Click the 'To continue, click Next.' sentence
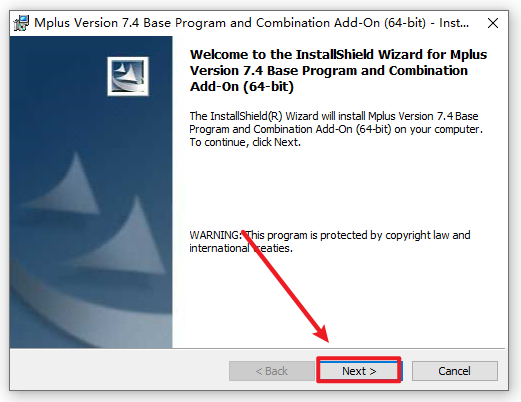 click(245, 142)
